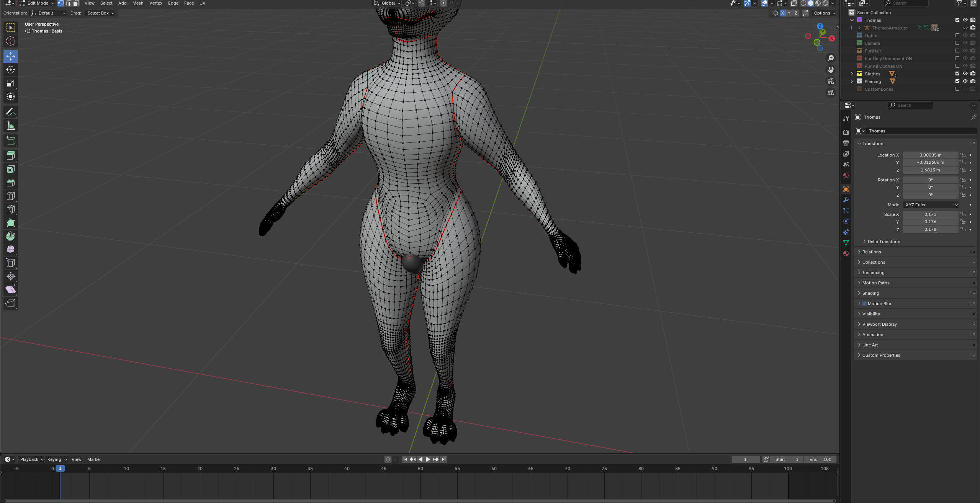980x503 pixels.
Task: Open the Mesh menu
Action: click(137, 3)
